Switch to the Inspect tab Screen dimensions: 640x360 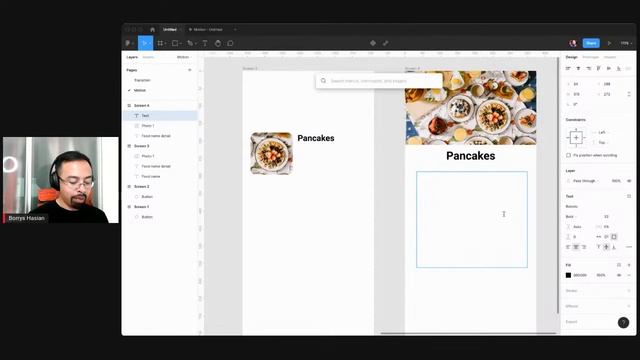[x=610, y=57]
